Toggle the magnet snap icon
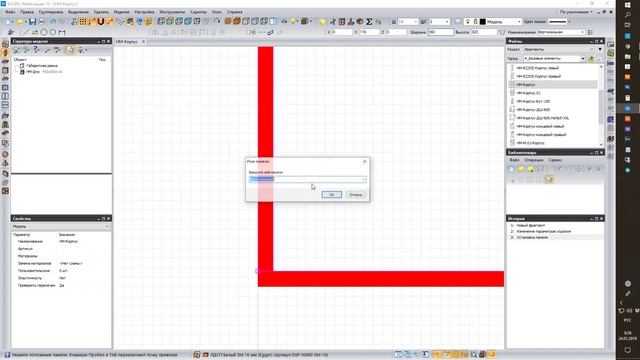This screenshot has height=360, width=640. (x=100, y=22)
